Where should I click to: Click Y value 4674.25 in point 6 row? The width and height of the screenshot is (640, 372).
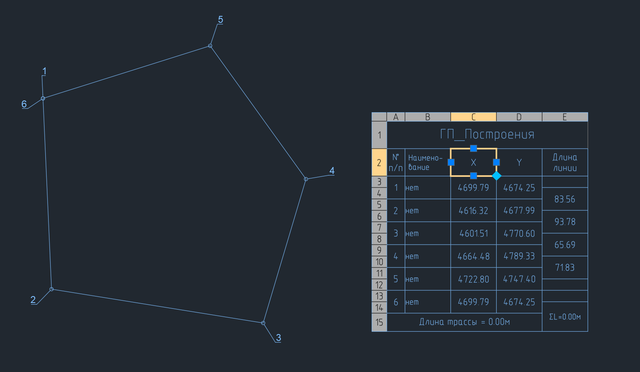pos(519,302)
